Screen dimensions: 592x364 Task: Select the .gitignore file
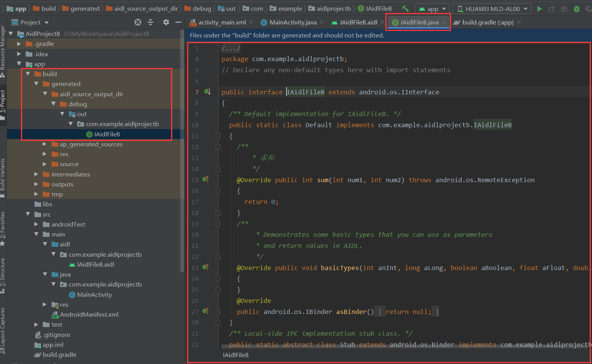click(53, 335)
